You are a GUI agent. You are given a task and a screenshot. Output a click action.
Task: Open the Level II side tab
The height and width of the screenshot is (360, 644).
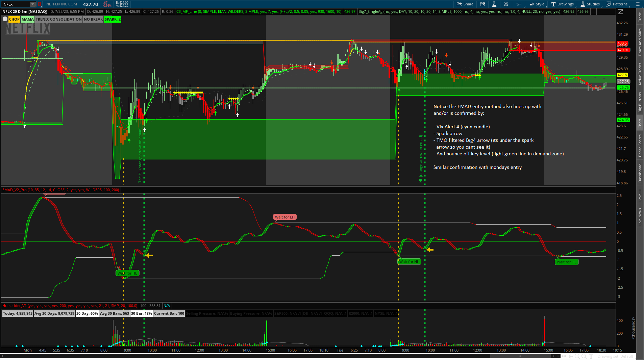[640, 195]
